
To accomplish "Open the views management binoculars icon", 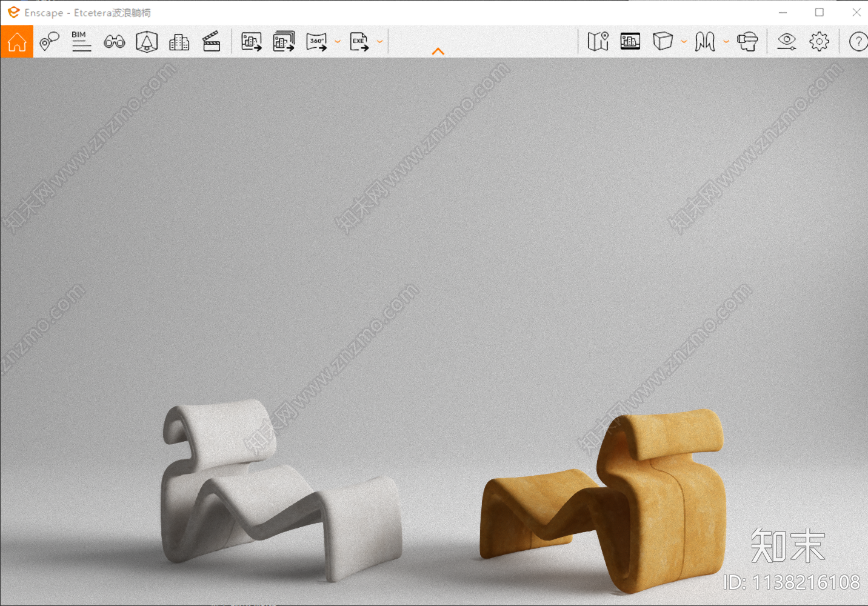I will (x=115, y=41).
